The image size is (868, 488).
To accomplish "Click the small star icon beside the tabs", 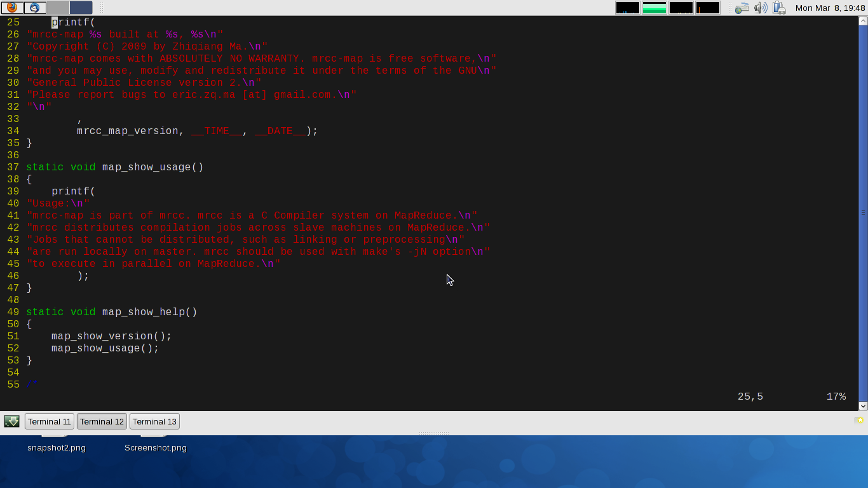I will click(x=859, y=420).
